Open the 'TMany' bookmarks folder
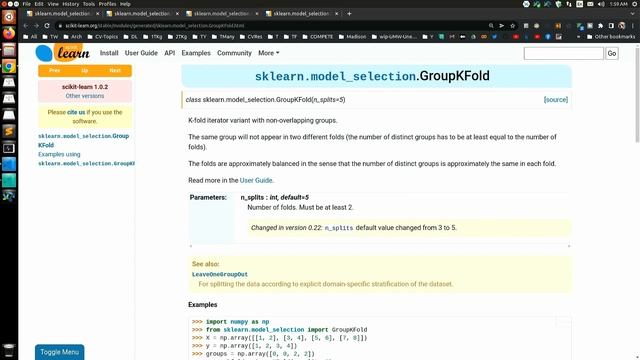Image resolution: width=640 pixels, height=360 pixels. pyautogui.click(x=223, y=37)
